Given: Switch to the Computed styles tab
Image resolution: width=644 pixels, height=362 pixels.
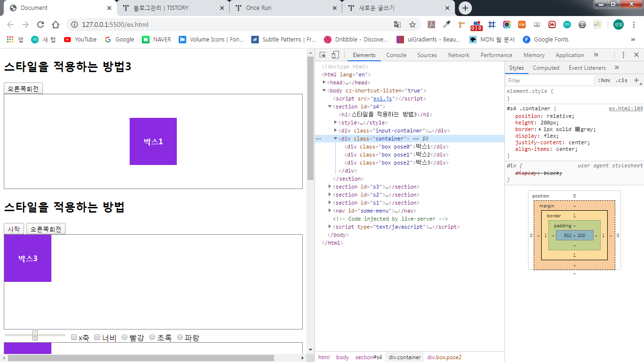Looking at the screenshot, I should pyautogui.click(x=546, y=68).
